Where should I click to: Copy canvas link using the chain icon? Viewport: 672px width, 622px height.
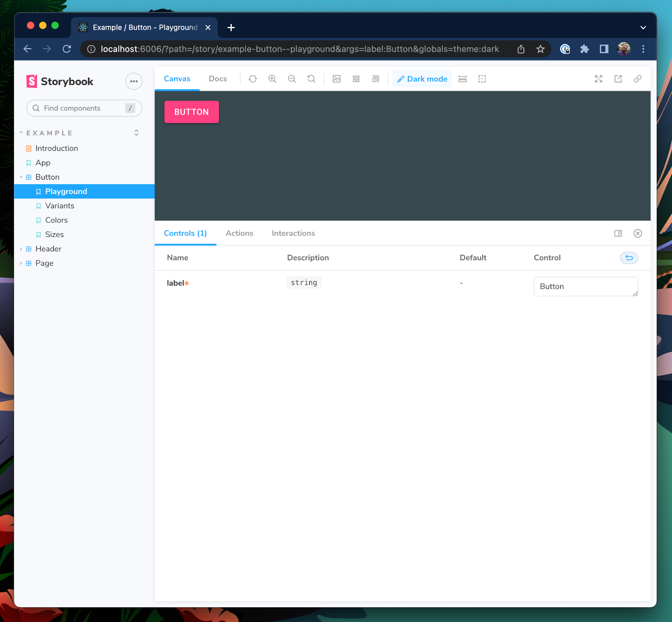pos(638,79)
